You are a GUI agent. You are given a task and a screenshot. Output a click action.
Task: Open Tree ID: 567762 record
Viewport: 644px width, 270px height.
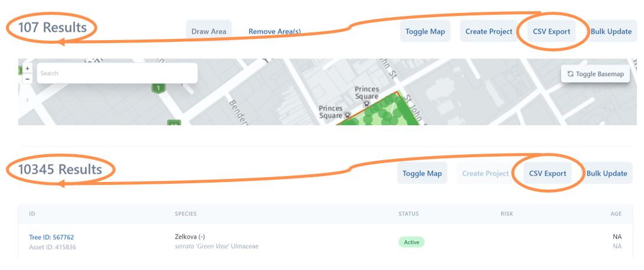(x=51, y=238)
